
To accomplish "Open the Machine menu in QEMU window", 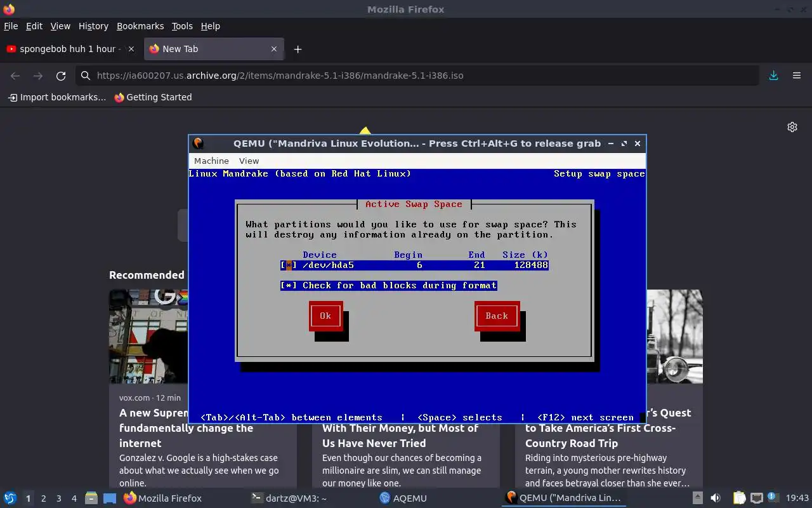I will coord(211,161).
